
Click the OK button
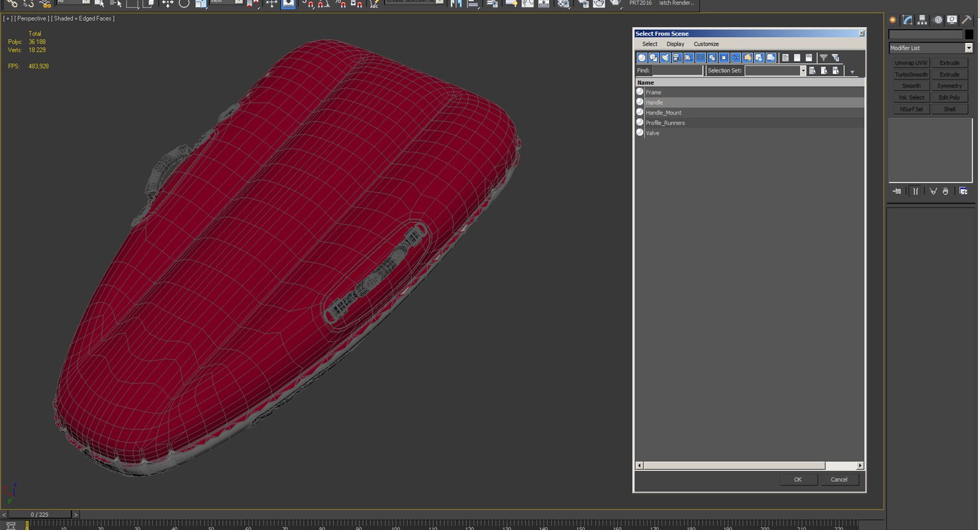coord(798,480)
